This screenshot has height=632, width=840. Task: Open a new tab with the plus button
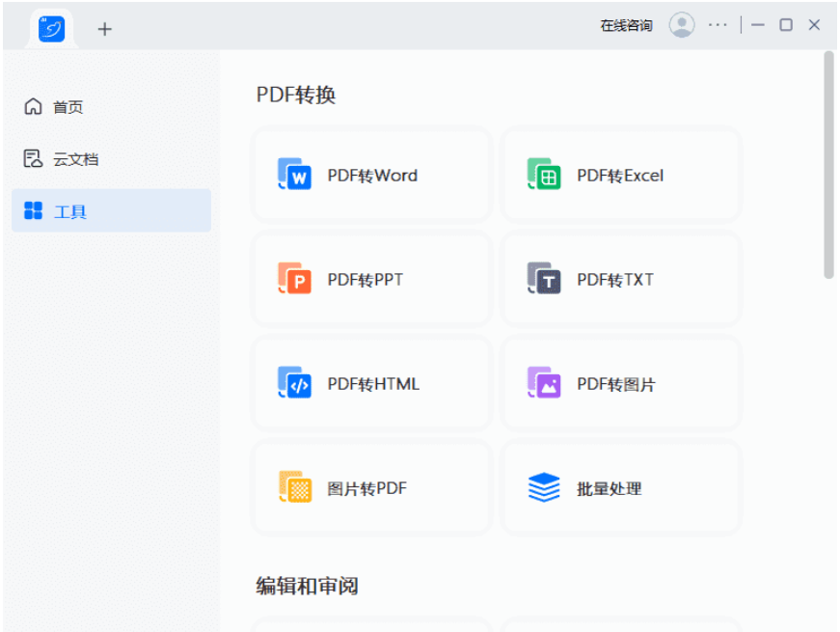coord(104,29)
